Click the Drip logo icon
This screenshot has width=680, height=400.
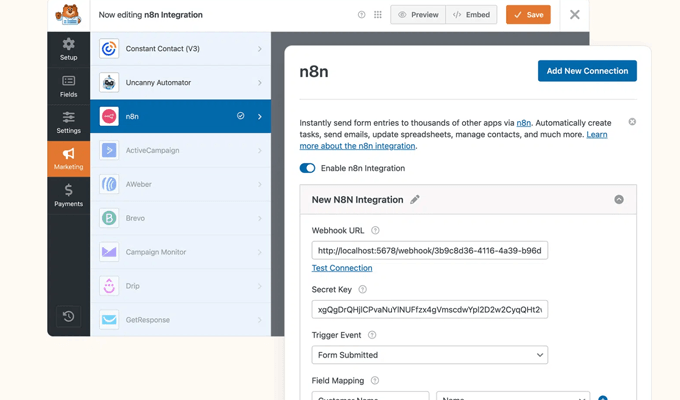coord(109,286)
